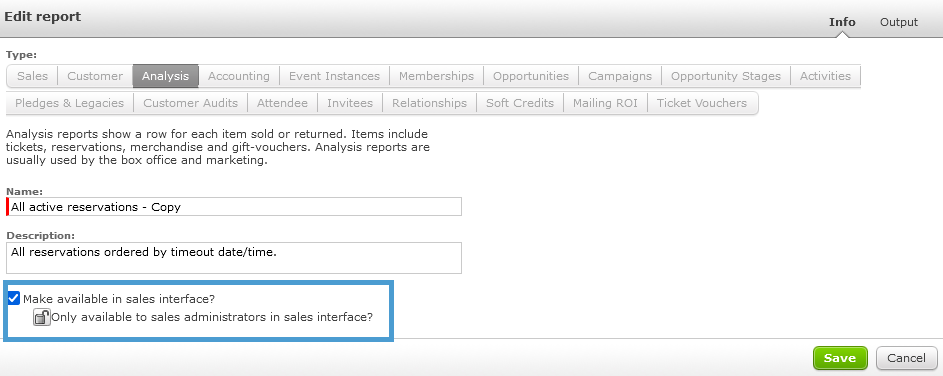The width and height of the screenshot is (943, 376).
Task: Cancel editing the report
Action: [906, 358]
